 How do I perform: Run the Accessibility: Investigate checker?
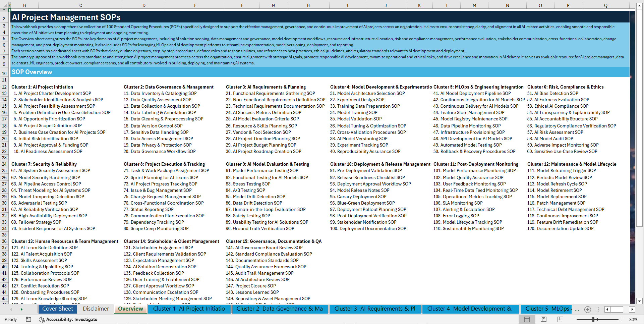click(x=68, y=319)
